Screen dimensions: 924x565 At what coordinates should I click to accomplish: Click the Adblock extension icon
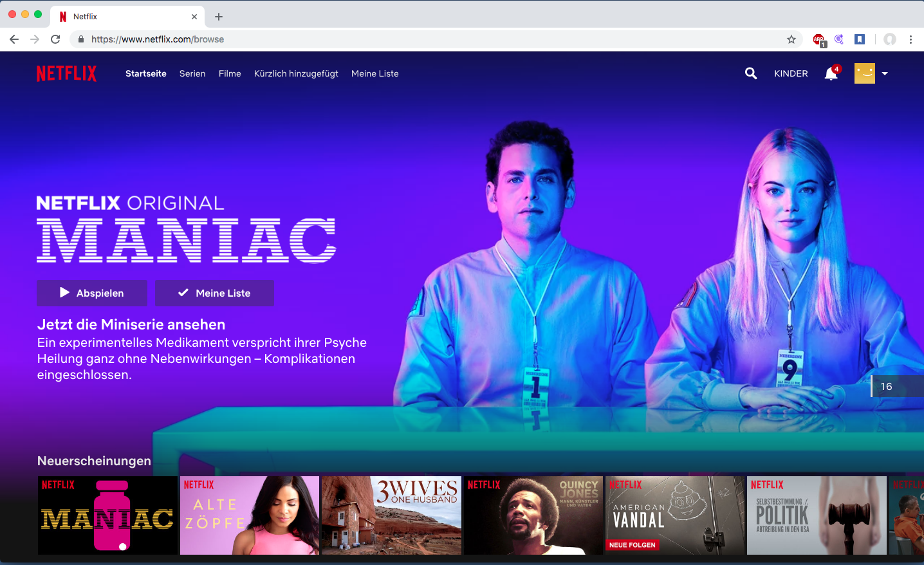818,40
